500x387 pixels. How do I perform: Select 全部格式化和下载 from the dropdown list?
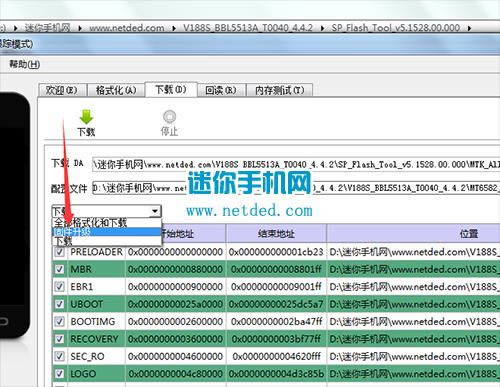click(107, 223)
